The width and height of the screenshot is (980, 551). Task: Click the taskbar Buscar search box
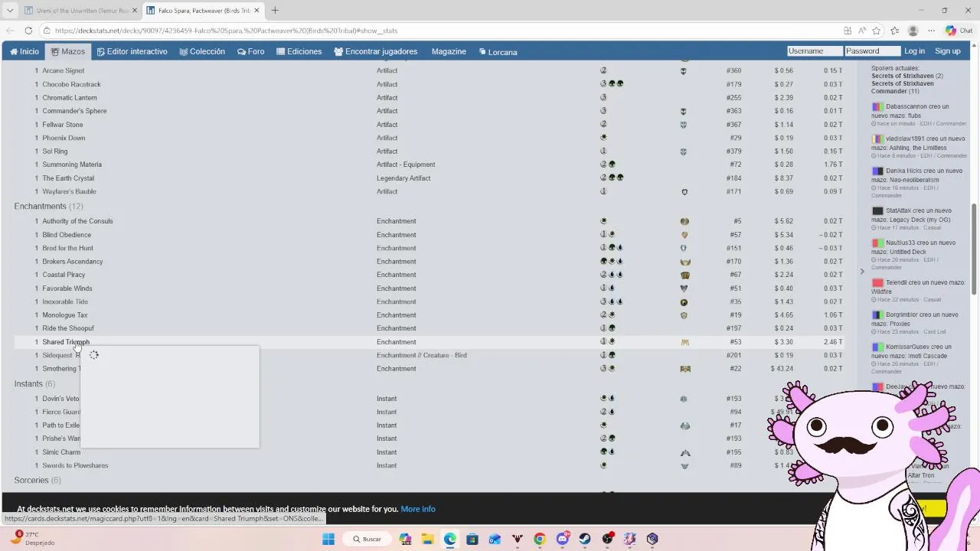[367, 539]
